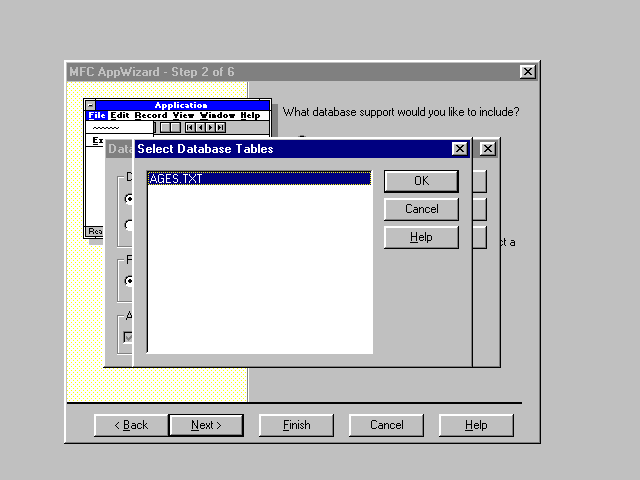Click Help in the wizard's bottom row

coord(476,425)
